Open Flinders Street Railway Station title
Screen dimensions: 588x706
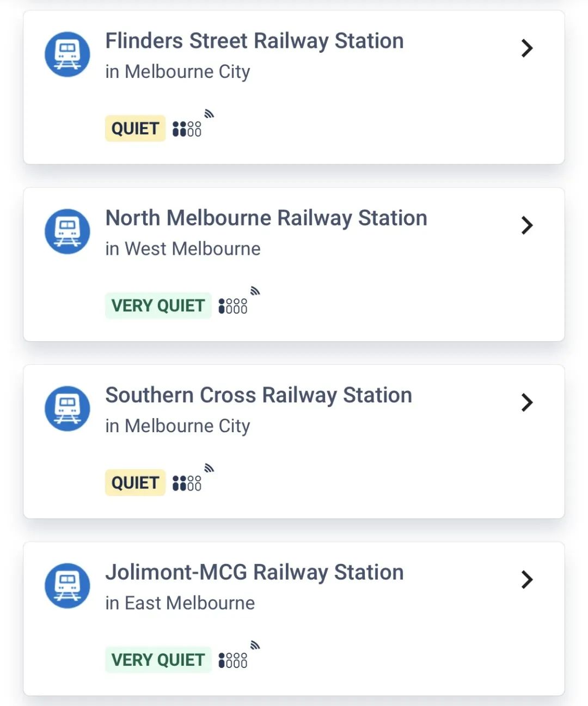(x=254, y=41)
